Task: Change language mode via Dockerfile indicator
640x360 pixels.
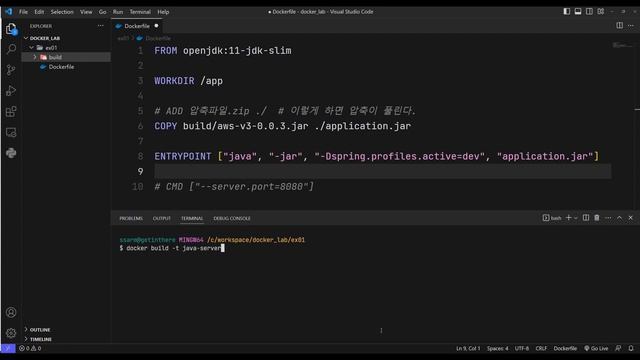Action: tap(565, 348)
